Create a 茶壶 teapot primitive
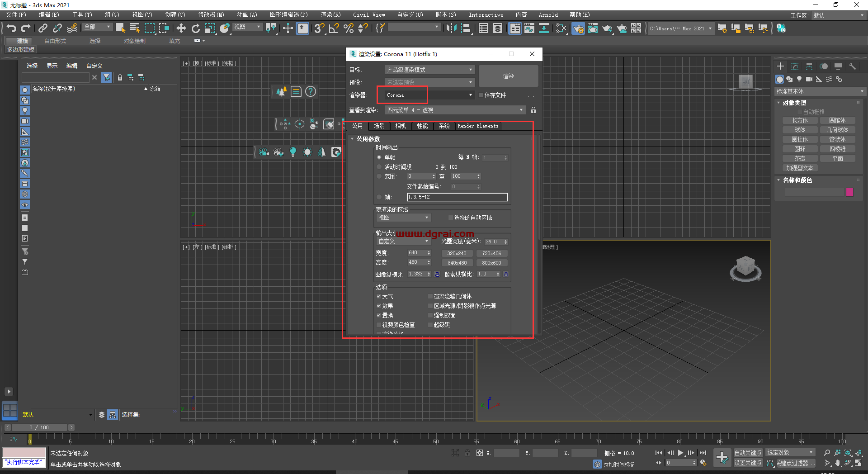The width and height of the screenshot is (868, 474). point(800,158)
